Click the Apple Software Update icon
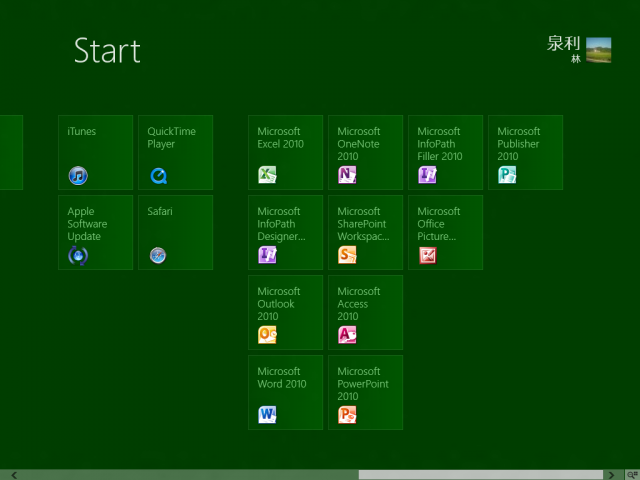The image size is (640, 480). (x=78, y=256)
